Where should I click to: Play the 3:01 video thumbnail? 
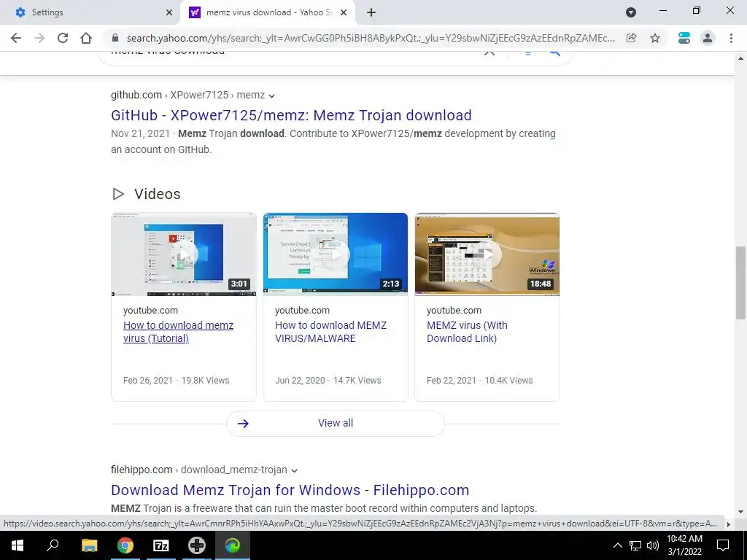click(183, 254)
